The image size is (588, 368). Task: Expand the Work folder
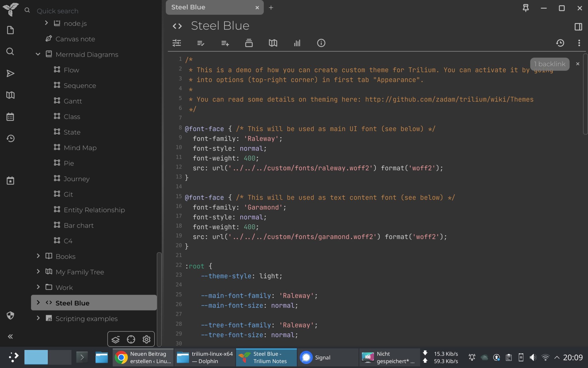tap(38, 287)
